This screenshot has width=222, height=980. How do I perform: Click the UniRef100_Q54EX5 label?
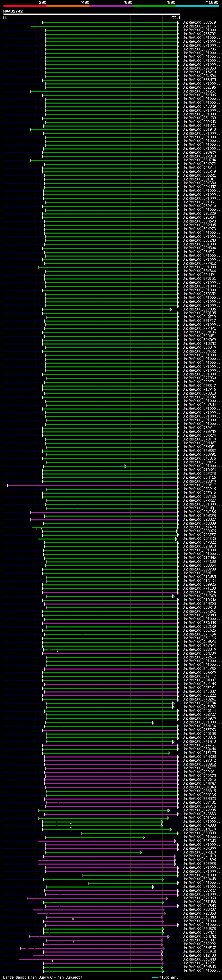click(199, 539)
